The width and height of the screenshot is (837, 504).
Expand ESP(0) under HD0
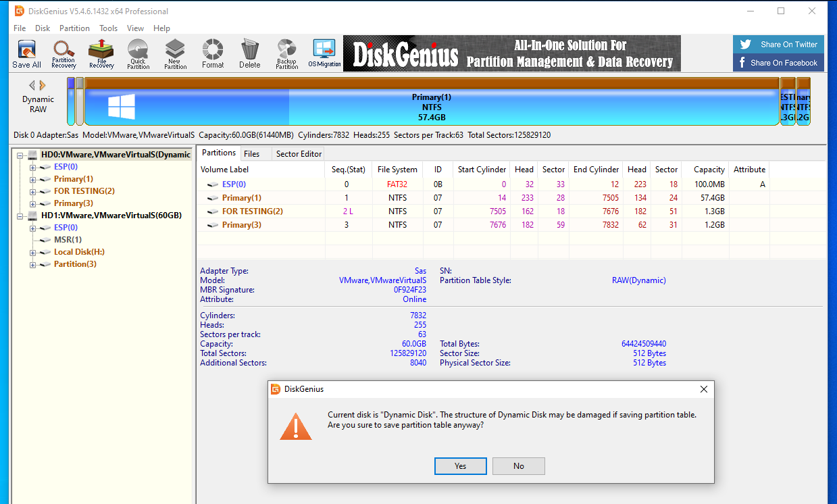tap(32, 167)
